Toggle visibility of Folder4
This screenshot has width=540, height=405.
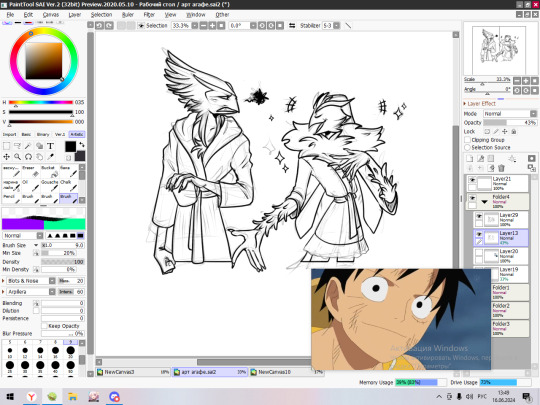(x=472, y=198)
